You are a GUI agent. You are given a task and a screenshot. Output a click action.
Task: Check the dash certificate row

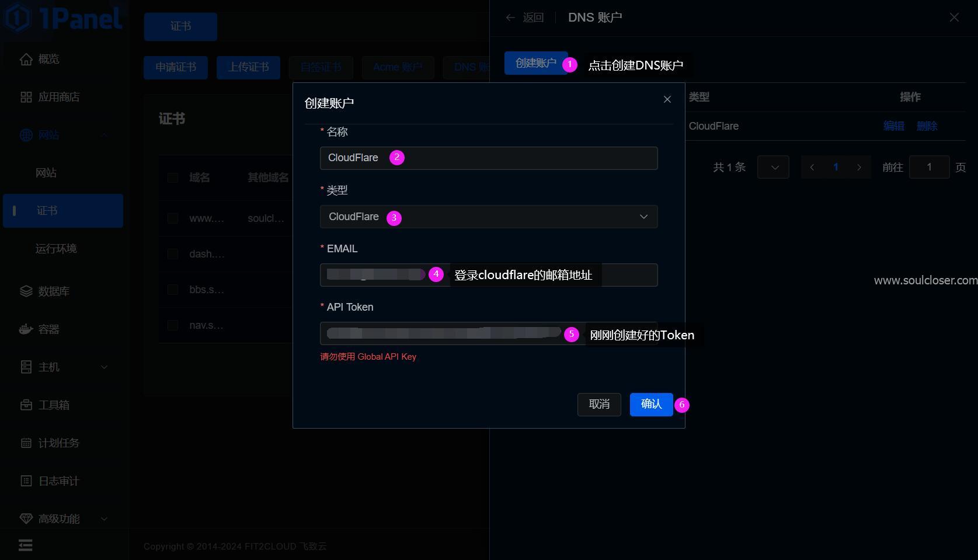point(173,254)
